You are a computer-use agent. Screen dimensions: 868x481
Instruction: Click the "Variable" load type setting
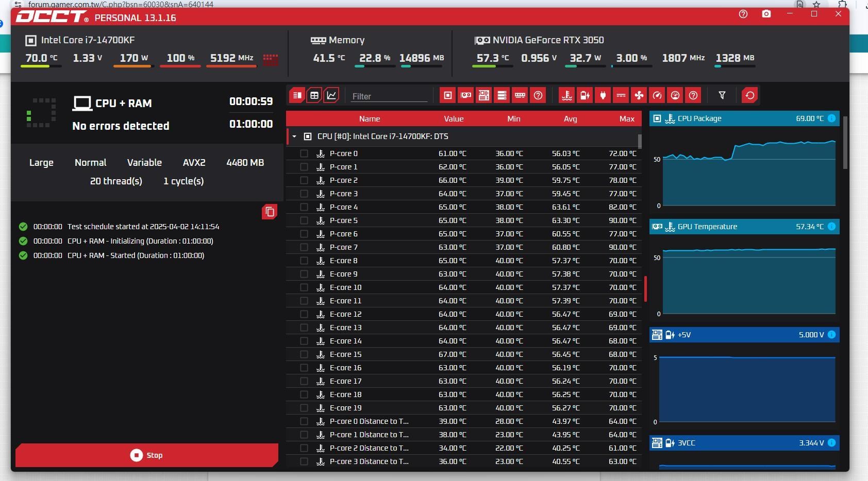[144, 163]
